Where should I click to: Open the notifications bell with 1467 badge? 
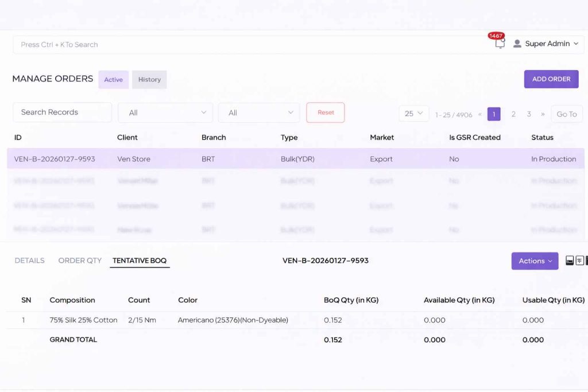point(499,44)
